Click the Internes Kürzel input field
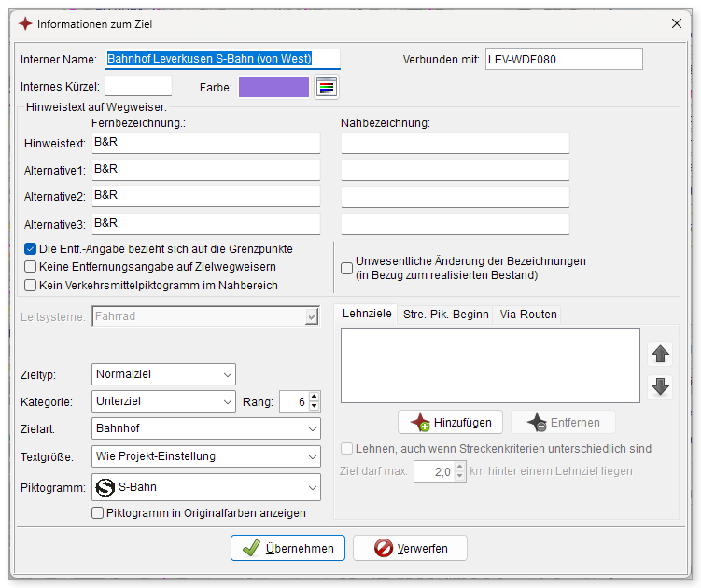Viewport: 701px width, 588px height. [138, 86]
